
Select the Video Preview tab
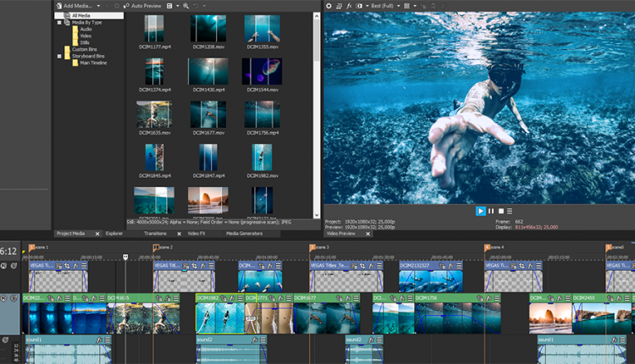340,234
